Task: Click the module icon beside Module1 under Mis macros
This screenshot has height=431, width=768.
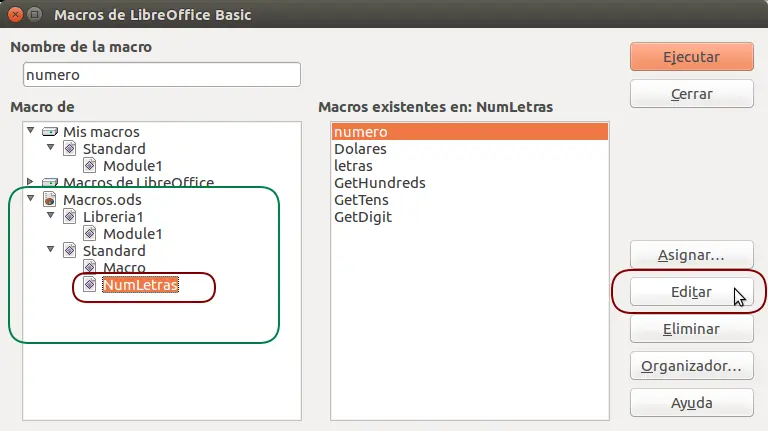Action: pos(90,166)
